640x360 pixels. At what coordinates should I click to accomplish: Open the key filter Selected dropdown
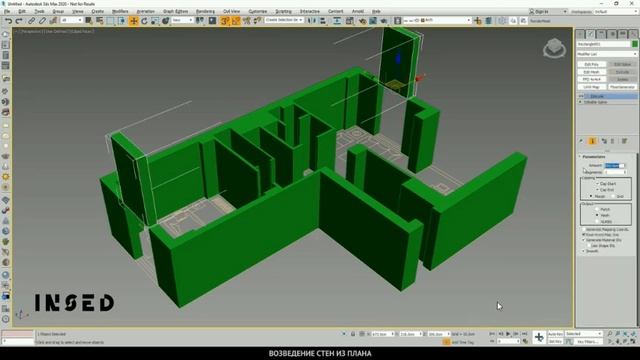pyautogui.click(x=584, y=334)
